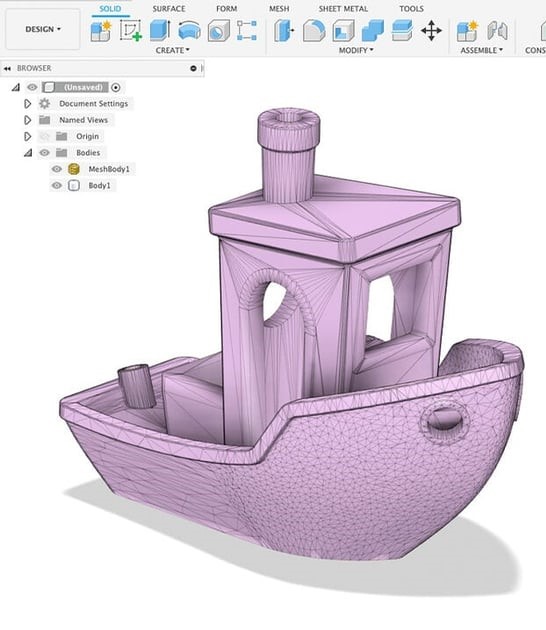Switch to the SHEET METAL tab
This screenshot has height=630, width=546.
coord(343,9)
